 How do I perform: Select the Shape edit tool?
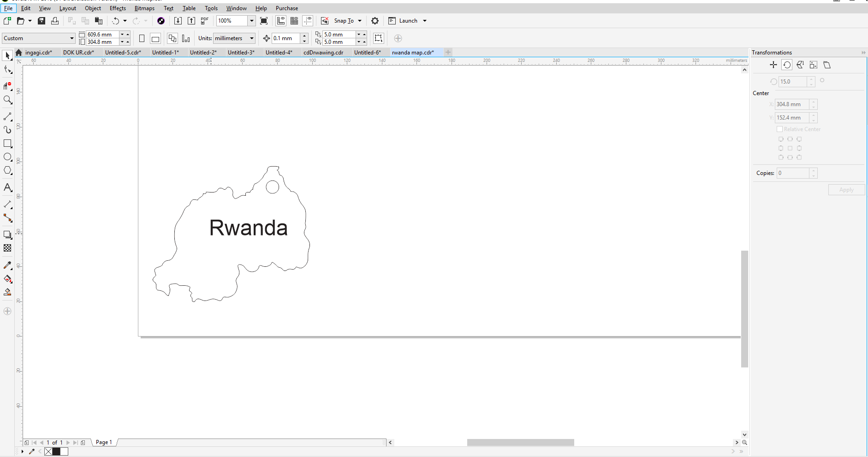point(7,70)
